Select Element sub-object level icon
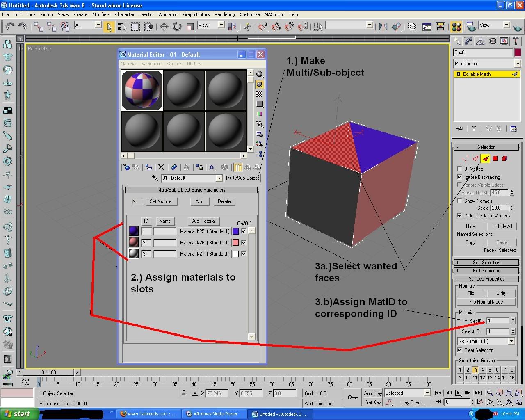Viewport: 525px width, 420px height. pyautogui.click(x=505, y=158)
